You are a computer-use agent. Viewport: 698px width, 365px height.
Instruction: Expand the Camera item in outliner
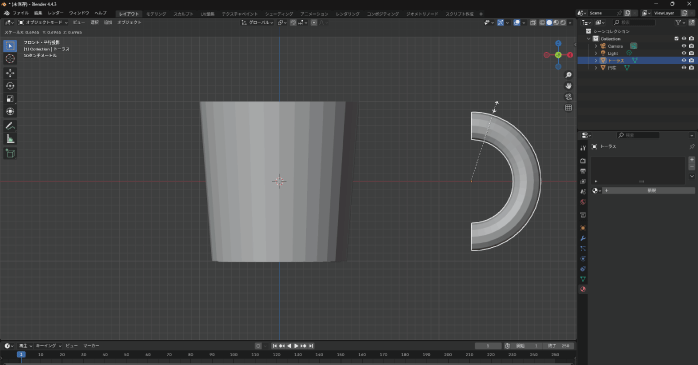(596, 46)
